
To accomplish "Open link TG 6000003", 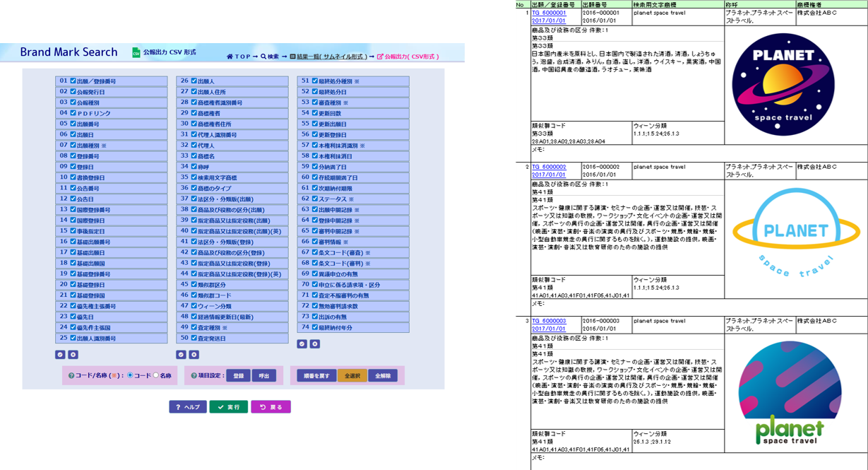I will (x=549, y=321).
